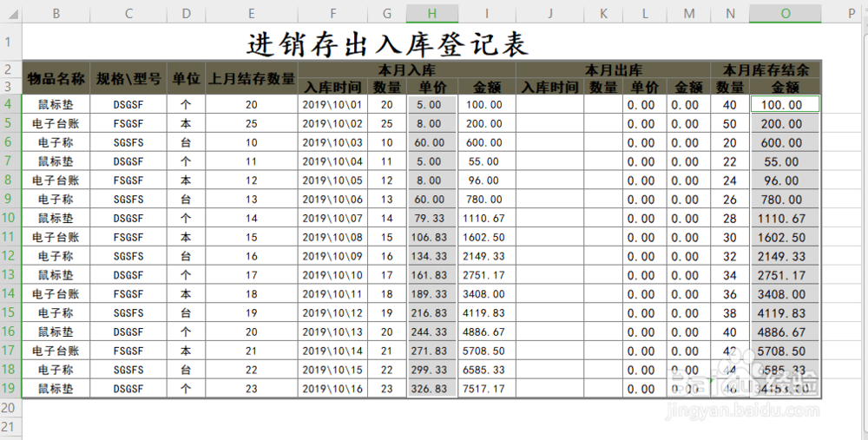Select column H header
Image resolution: width=868 pixels, height=440 pixels.
click(431, 14)
